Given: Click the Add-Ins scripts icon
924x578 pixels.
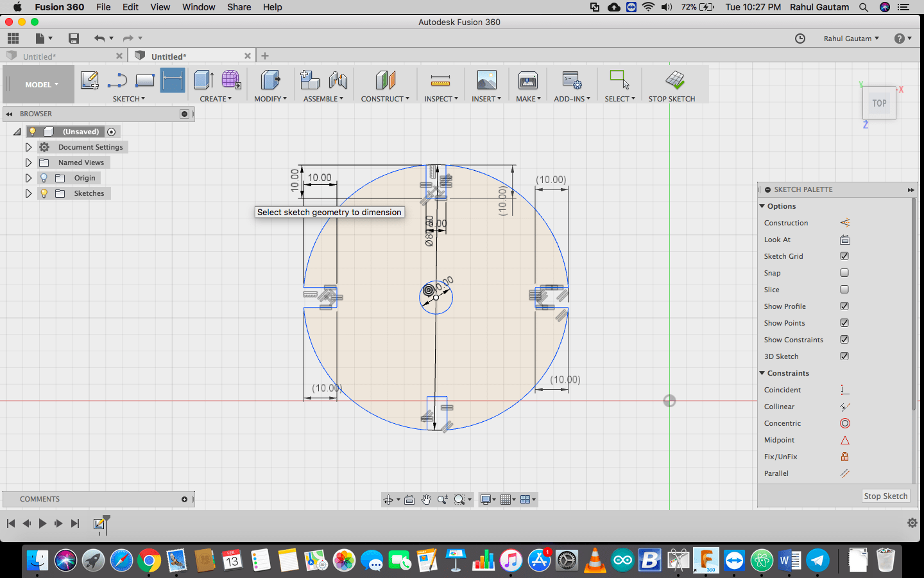Looking at the screenshot, I should (x=572, y=80).
